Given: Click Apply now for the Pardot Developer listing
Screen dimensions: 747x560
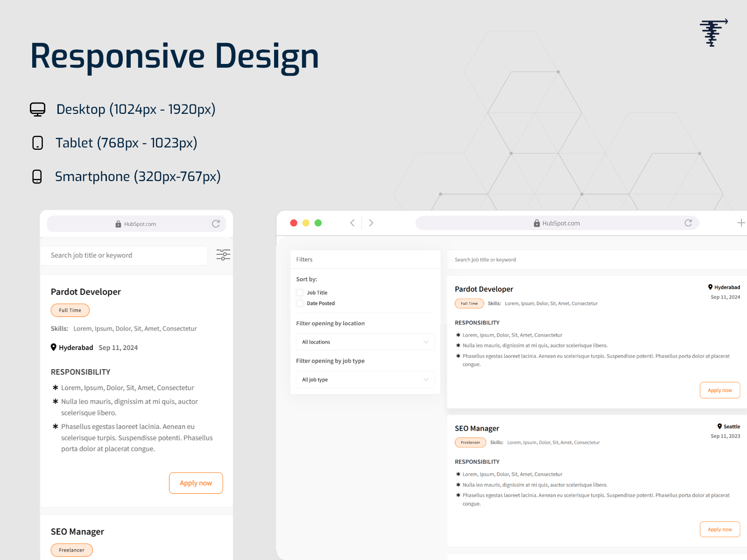Looking at the screenshot, I should click(720, 390).
